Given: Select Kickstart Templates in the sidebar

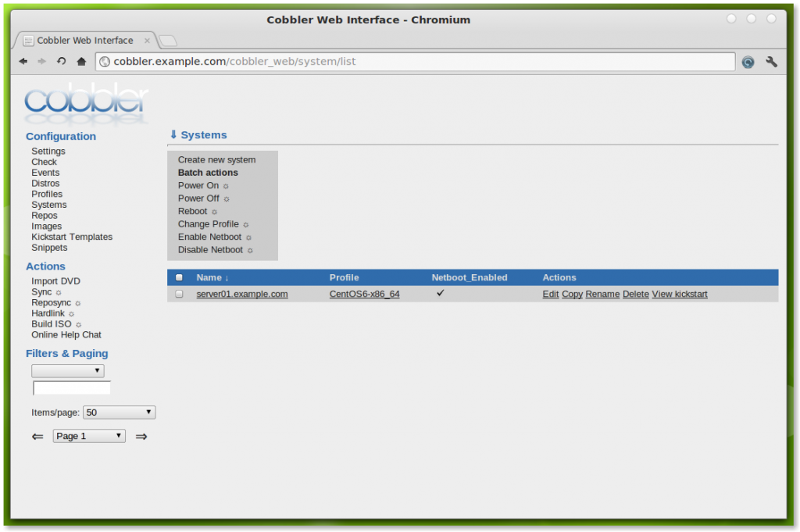Looking at the screenshot, I should (72, 237).
